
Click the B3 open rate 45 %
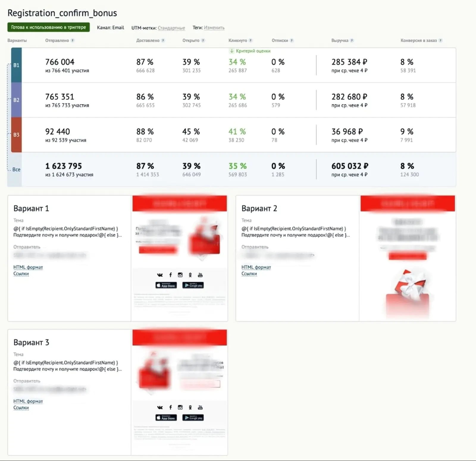[x=191, y=132]
